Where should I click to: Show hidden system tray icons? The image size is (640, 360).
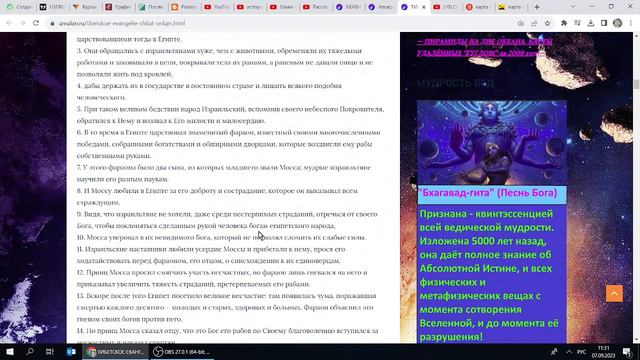pyautogui.click(x=569, y=351)
